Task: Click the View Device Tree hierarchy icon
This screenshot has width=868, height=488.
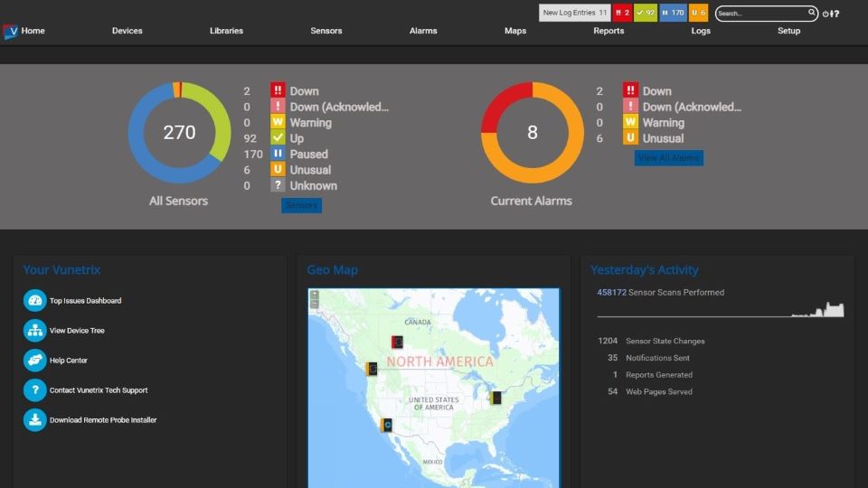Action: point(35,331)
